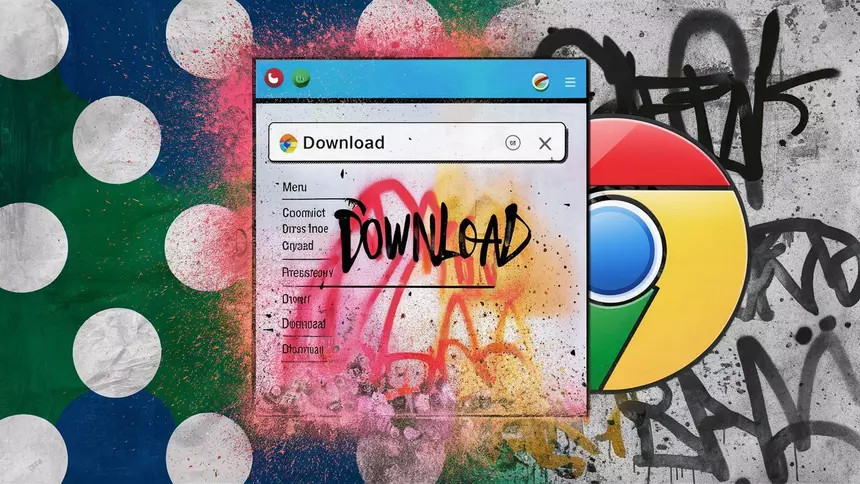
Task: Click the red round button in title bar
Action: [x=274, y=78]
